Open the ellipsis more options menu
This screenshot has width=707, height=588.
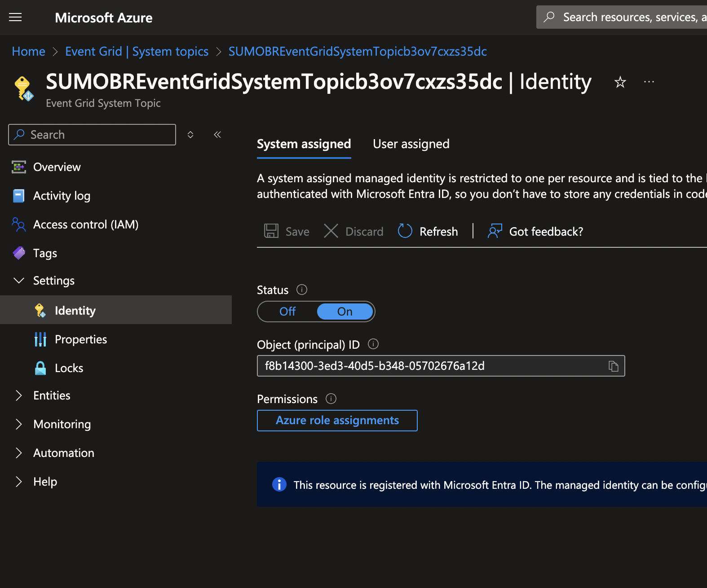tap(649, 82)
